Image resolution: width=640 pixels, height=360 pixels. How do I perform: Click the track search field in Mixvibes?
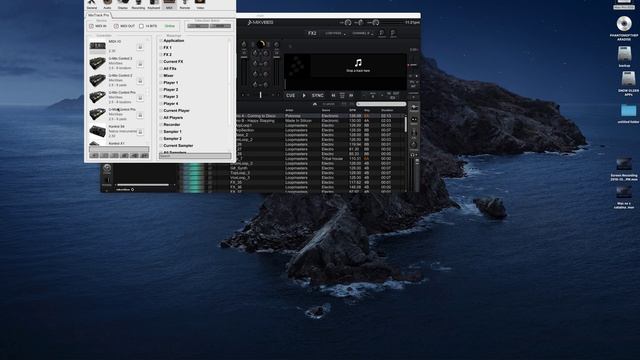381,104
